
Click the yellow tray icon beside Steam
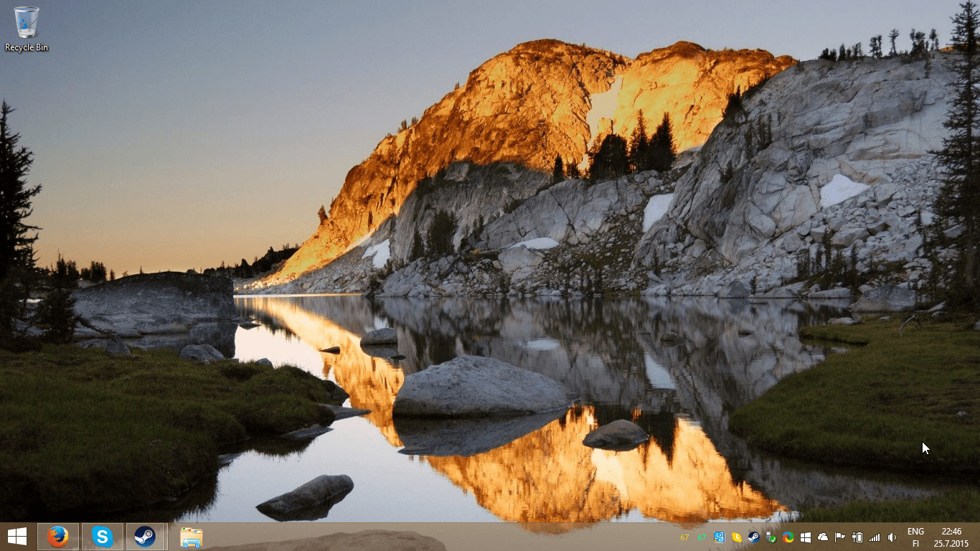(x=736, y=537)
